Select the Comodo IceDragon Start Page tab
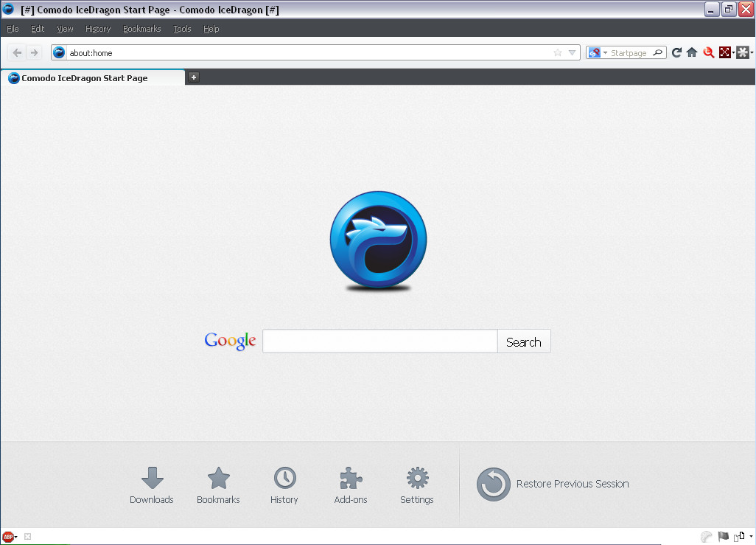 [x=93, y=77]
